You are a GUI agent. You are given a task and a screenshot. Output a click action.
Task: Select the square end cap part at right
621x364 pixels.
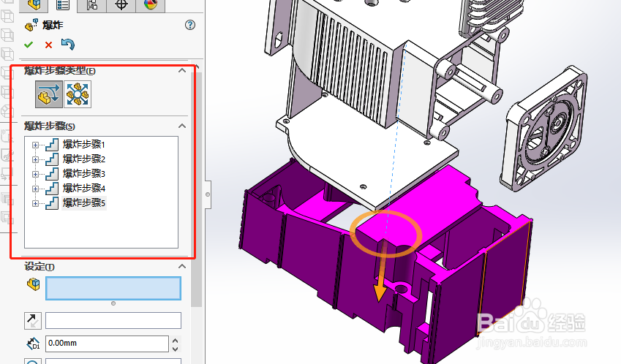click(x=543, y=129)
